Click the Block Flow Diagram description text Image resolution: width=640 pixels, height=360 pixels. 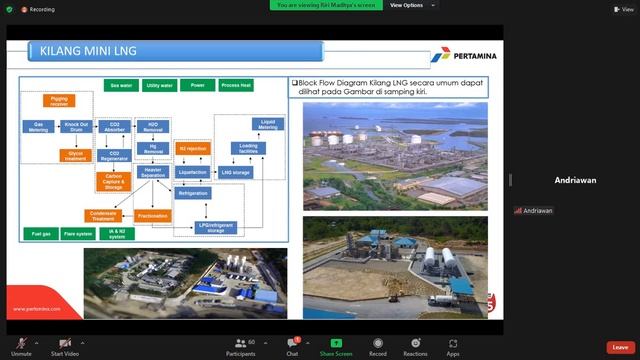point(389,87)
